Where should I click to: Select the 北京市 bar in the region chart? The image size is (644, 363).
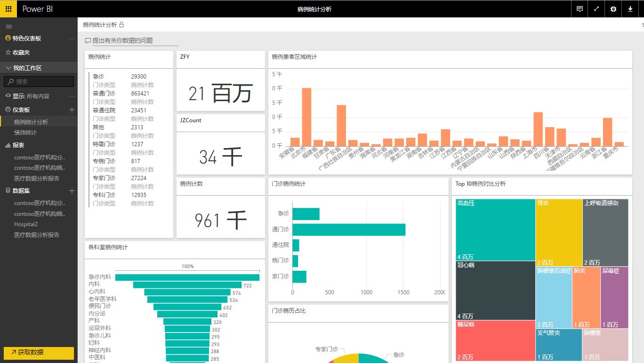[306, 117]
